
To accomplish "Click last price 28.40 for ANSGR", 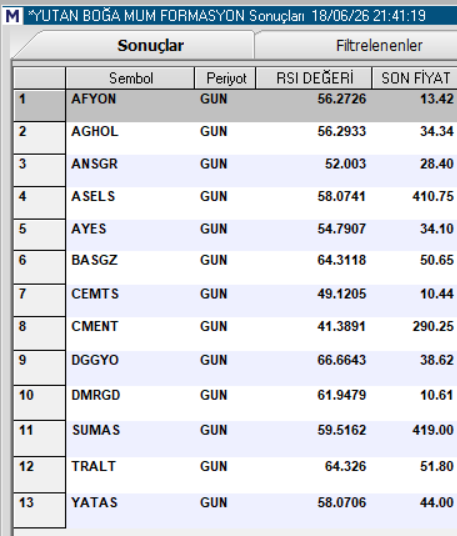I will click(437, 164).
